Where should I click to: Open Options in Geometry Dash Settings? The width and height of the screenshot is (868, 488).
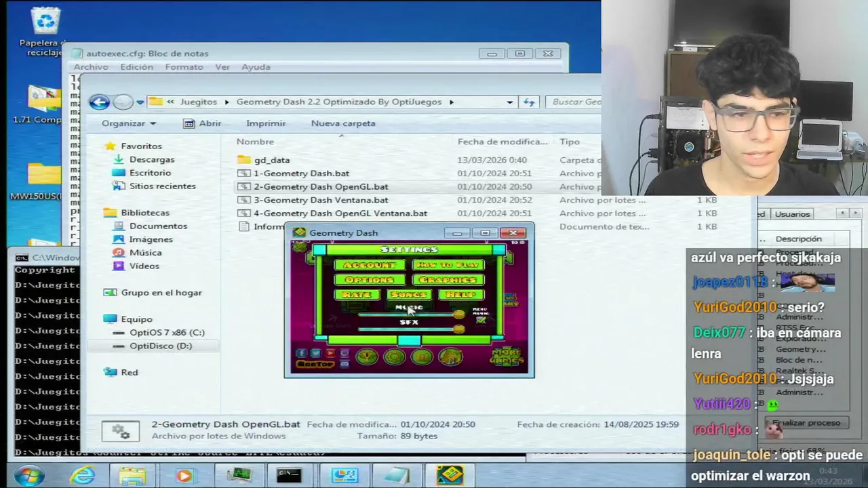click(370, 280)
